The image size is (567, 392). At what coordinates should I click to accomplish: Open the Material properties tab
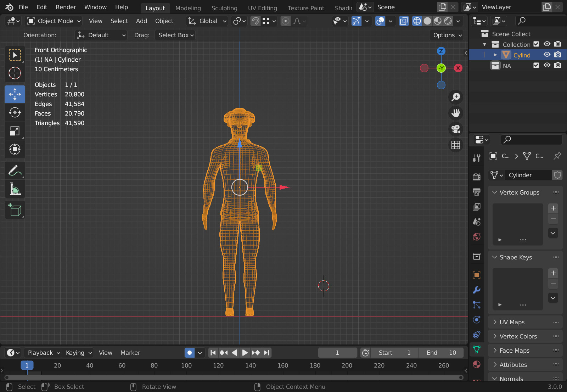click(477, 364)
